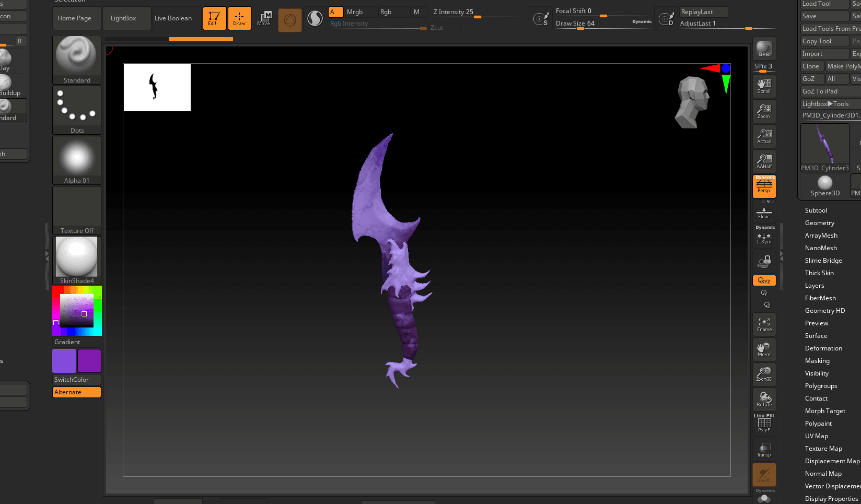Enable the Rgb channel button

coord(393,12)
